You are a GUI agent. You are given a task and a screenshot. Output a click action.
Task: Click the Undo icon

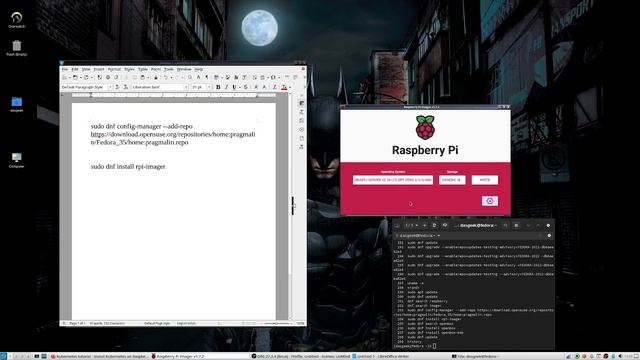tap(166, 77)
